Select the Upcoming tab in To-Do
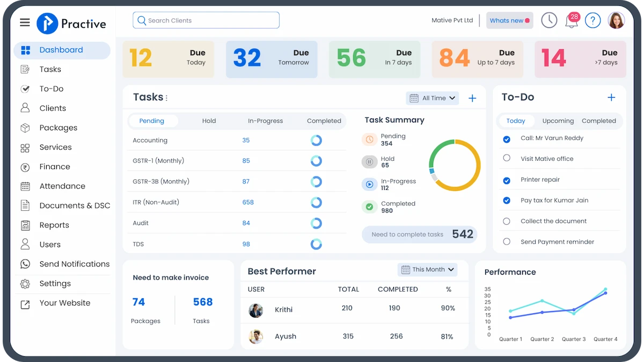 point(558,121)
